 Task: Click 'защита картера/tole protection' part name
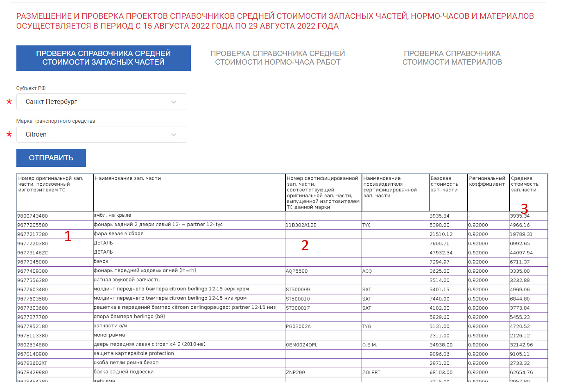[x=134, y=353]
